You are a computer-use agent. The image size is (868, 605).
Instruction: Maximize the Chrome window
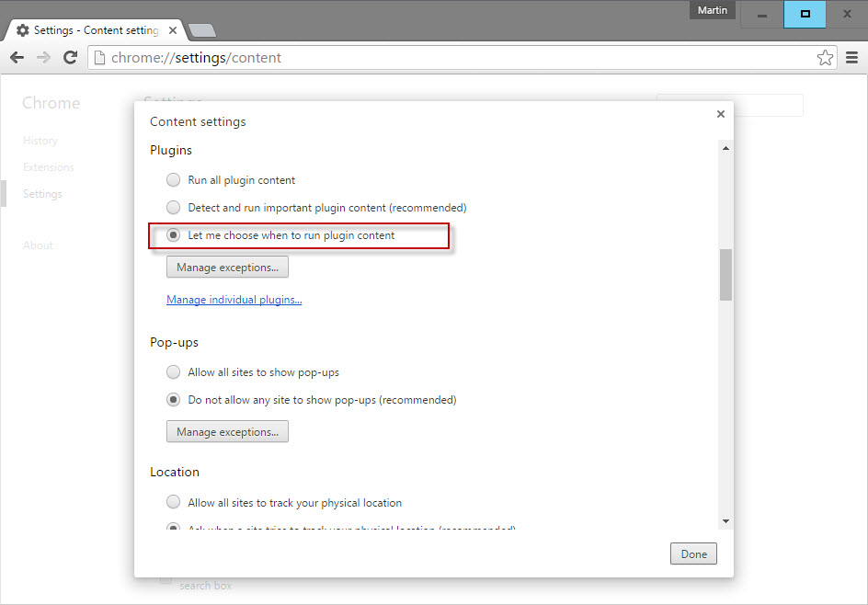(805, 15)
